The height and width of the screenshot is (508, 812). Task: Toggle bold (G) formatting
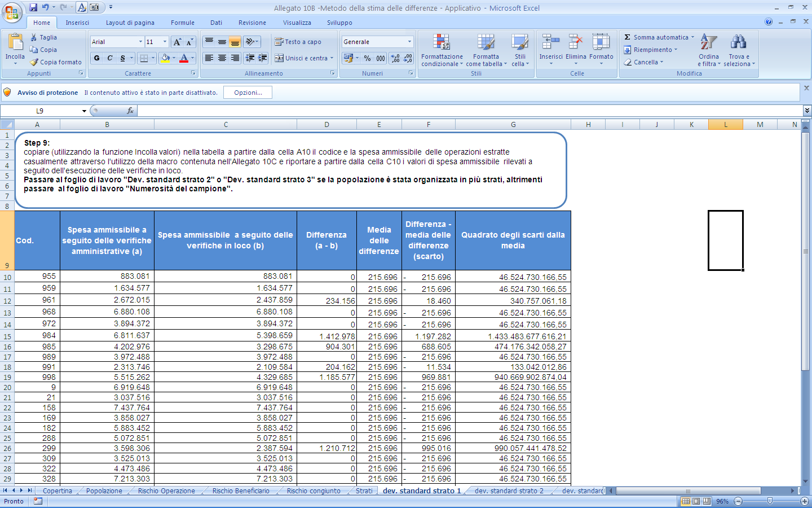click(97, 58)
